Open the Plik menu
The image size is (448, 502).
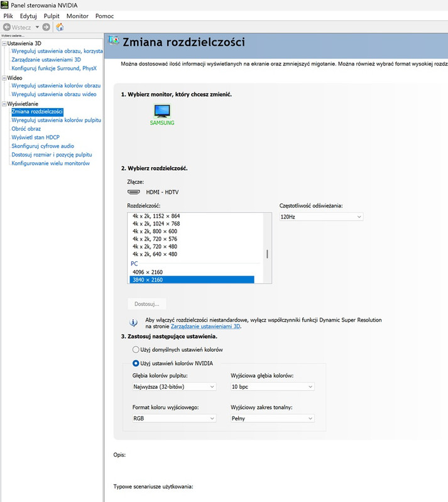pos(8,16)
